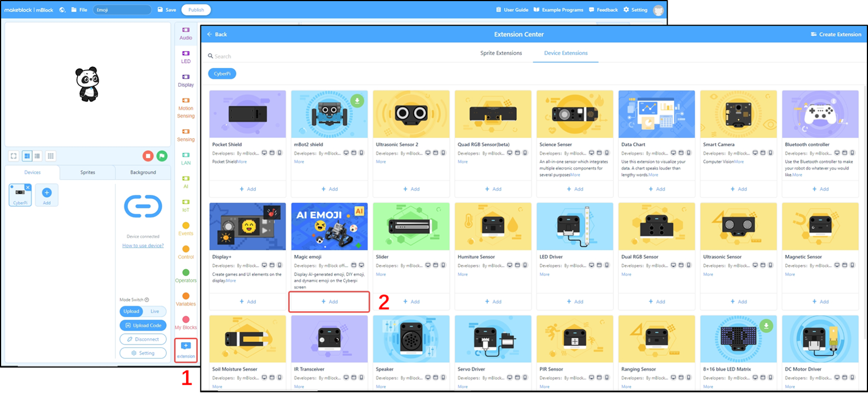Screen dimensions: 868x403
Task: Open the top-bar Setting menu
Action: click(635, 9)
